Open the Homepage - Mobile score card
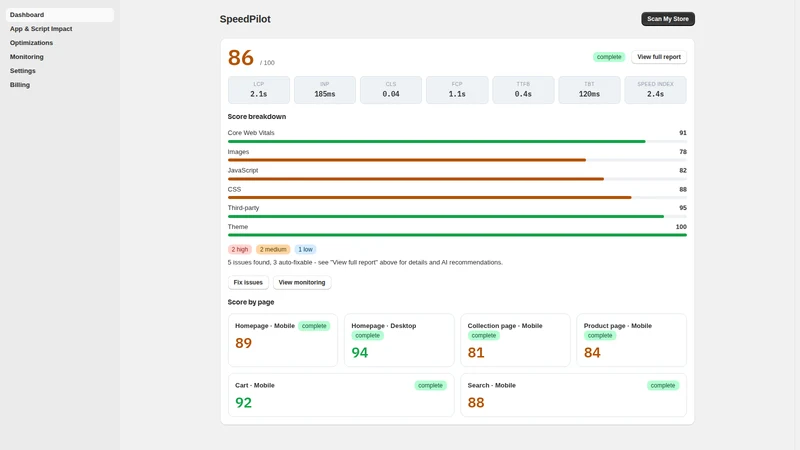800x450 pixels. (x=283, y=340)
